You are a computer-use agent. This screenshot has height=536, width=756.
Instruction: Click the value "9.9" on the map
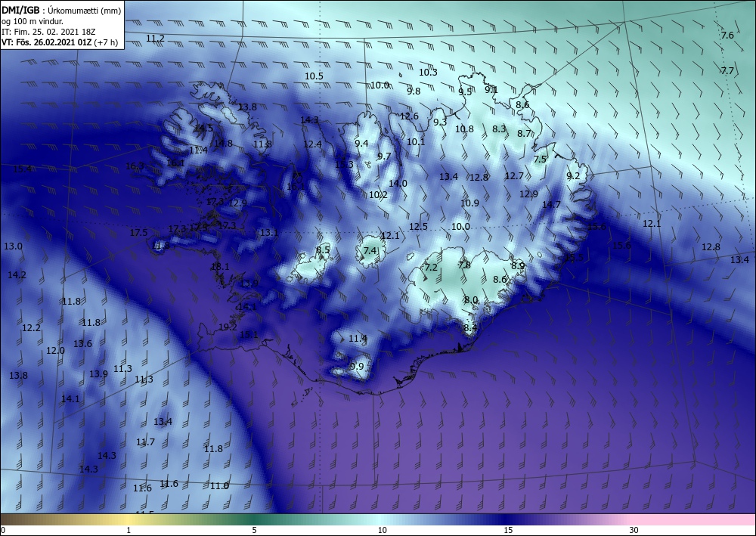point(357,367)
